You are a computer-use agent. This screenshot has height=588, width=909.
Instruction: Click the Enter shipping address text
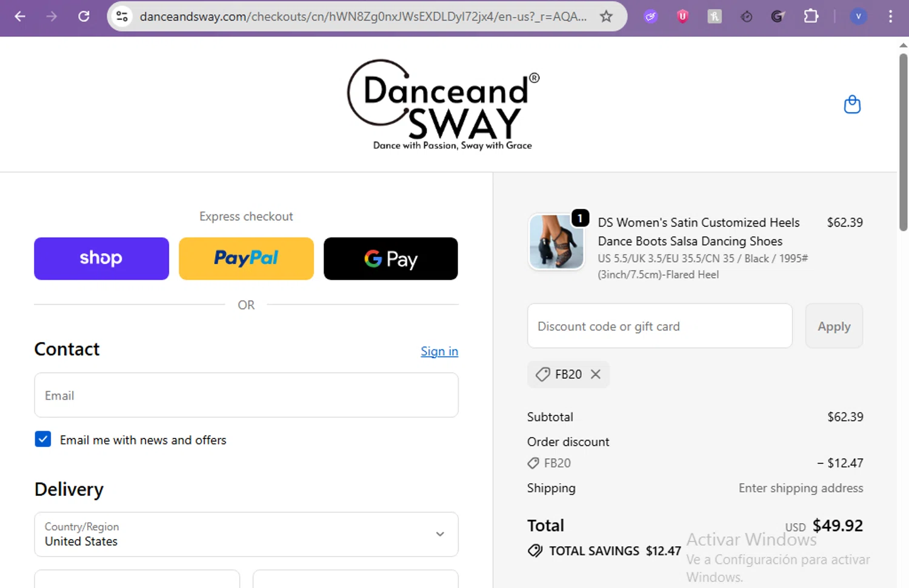(x=801, y=488)
